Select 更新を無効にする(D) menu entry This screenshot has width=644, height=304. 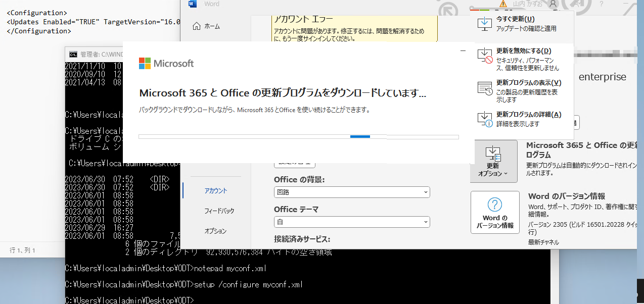[524, 60]
